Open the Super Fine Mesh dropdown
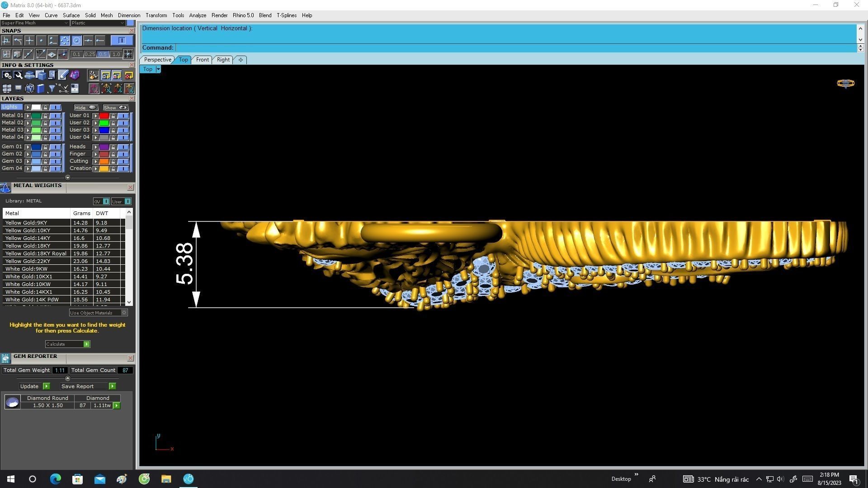The height and width of the screenshot is (488, 868). coord(66,23)
